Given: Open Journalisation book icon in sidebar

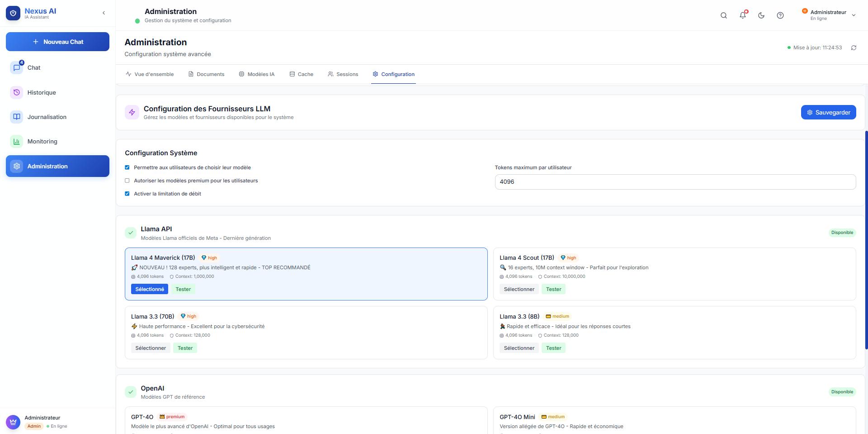Looking at the screenshot, I should point(17,117).
